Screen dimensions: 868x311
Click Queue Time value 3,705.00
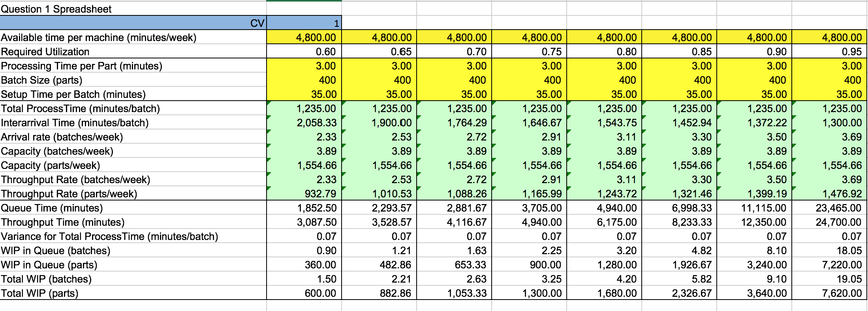[x=542, y=208]
